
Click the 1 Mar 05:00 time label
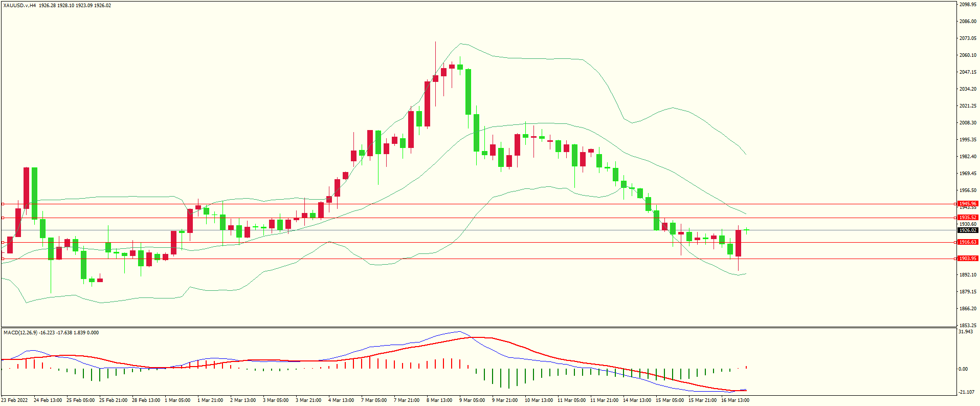pos(177,400)
